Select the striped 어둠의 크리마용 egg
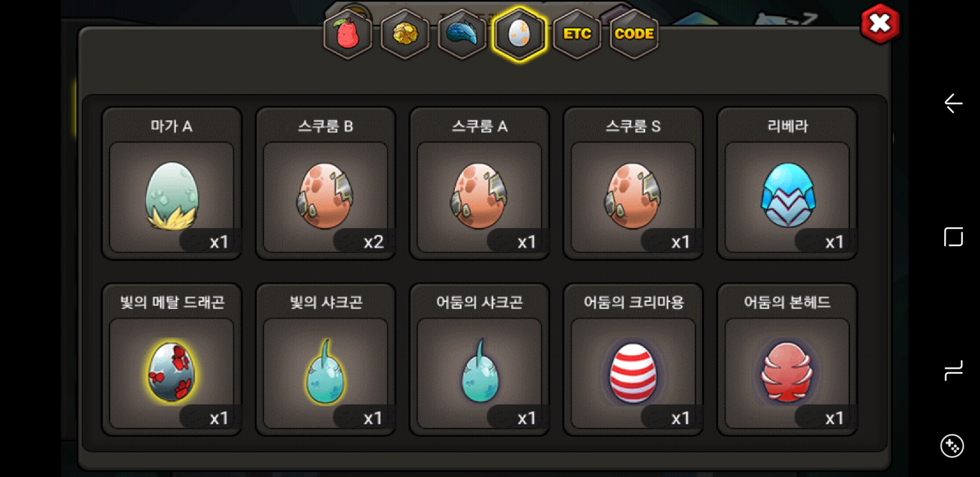980x477 pixels. point(633,360)
